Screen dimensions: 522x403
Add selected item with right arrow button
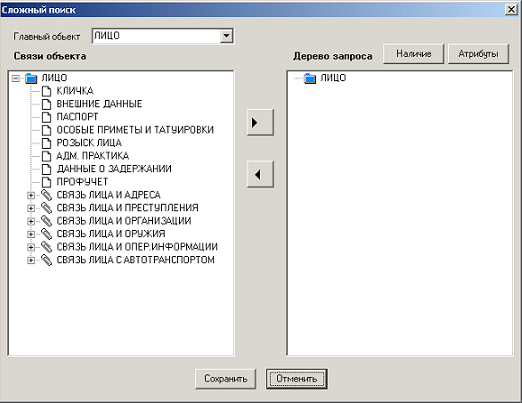click(260, 122)
